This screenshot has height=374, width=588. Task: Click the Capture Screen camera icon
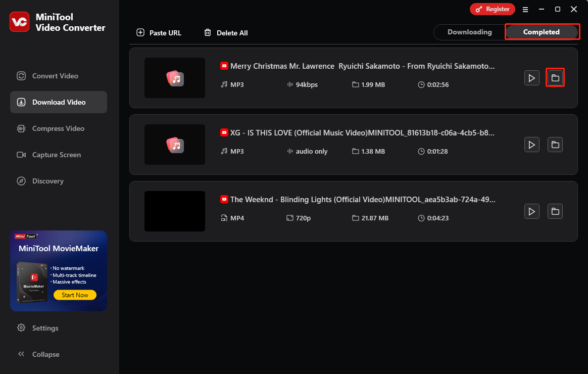pos(21,155)
